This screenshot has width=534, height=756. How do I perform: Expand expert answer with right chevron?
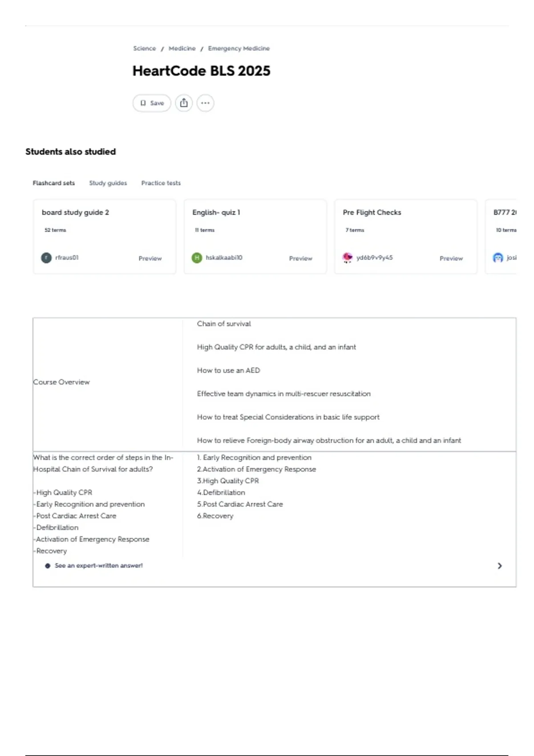[x=500, y=566]
